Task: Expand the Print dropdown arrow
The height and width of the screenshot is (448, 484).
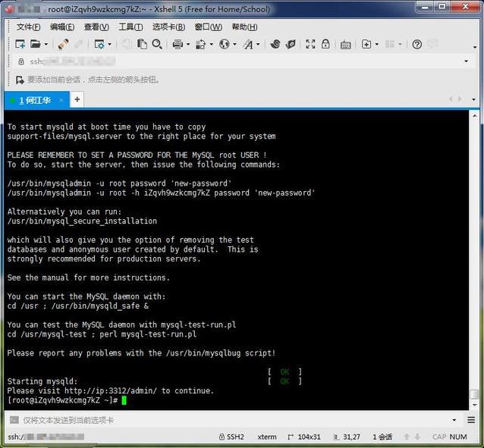Action: point(188,45)
